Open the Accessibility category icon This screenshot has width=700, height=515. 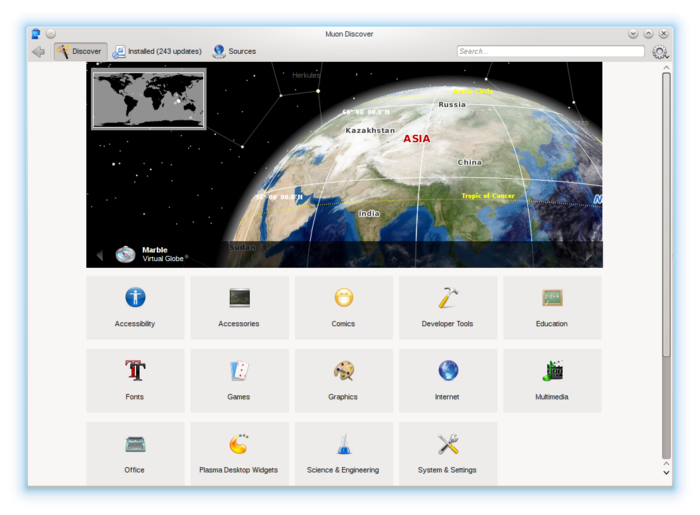(x=135, y=297)
